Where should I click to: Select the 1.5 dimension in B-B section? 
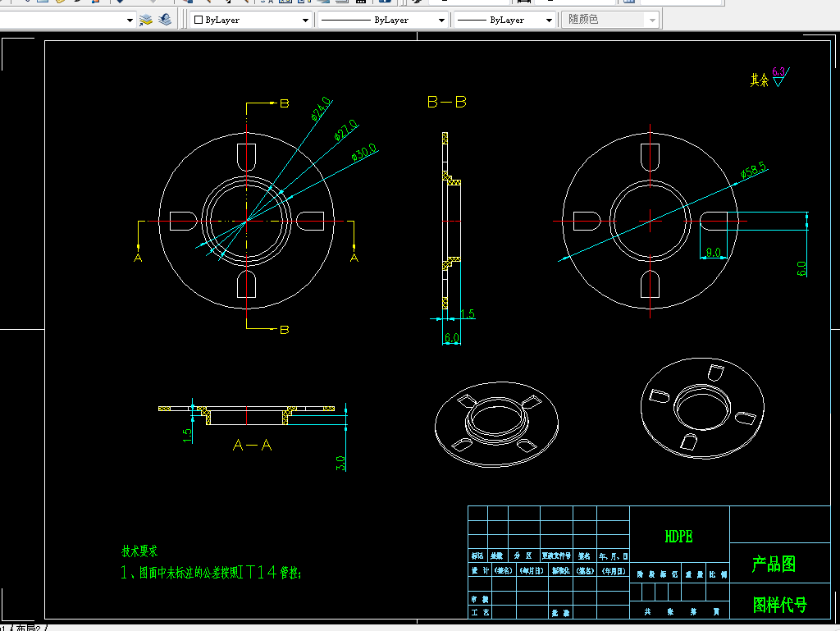click(x=468, y=314)
